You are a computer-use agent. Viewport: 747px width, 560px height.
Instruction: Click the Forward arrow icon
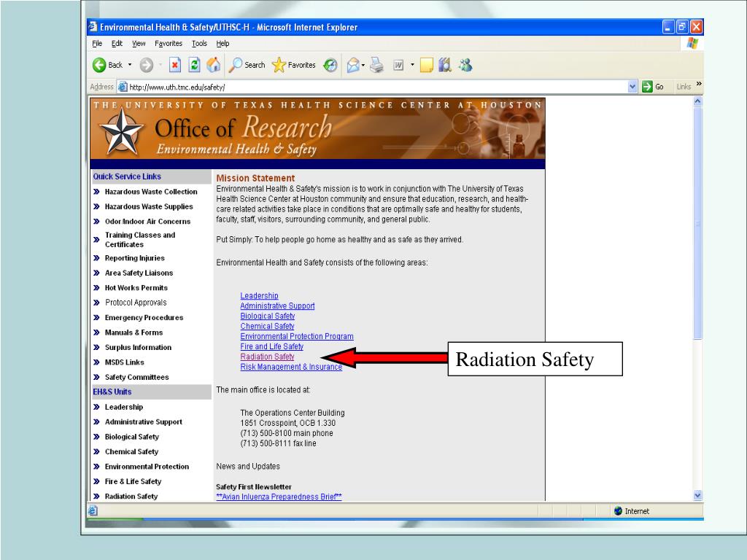click(146, 65)
